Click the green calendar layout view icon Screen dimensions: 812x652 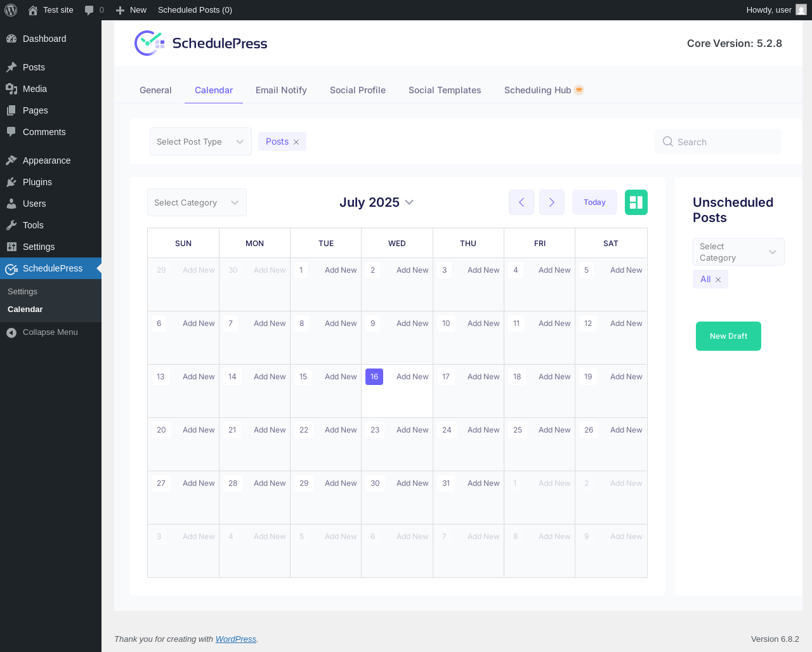(636, 202)
